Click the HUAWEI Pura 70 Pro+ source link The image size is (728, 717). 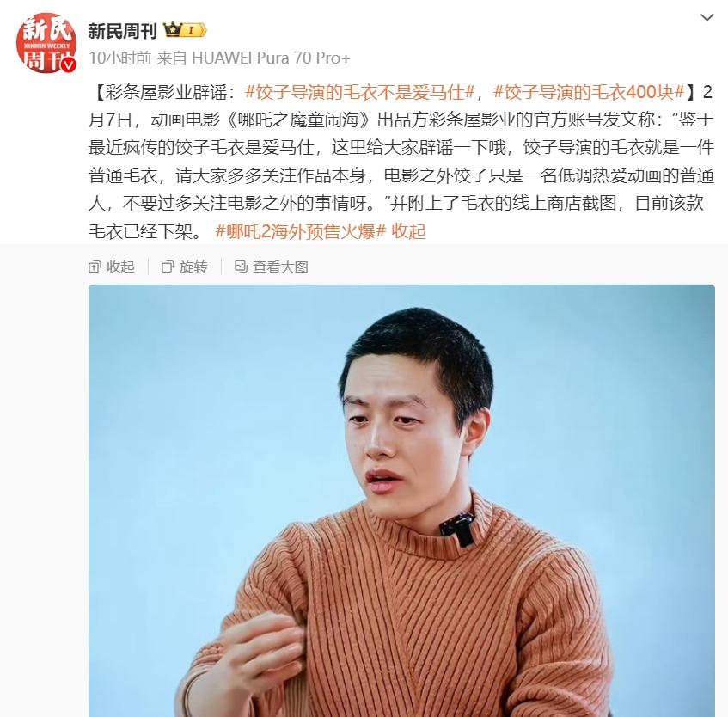(x=271, y=58)
